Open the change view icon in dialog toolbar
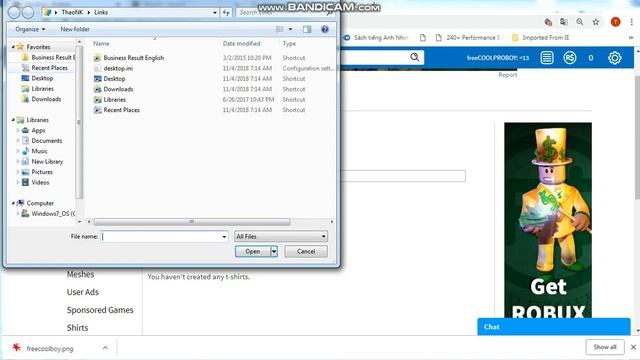The width and height of the screenshot is (640, 360). click(280, 29)
